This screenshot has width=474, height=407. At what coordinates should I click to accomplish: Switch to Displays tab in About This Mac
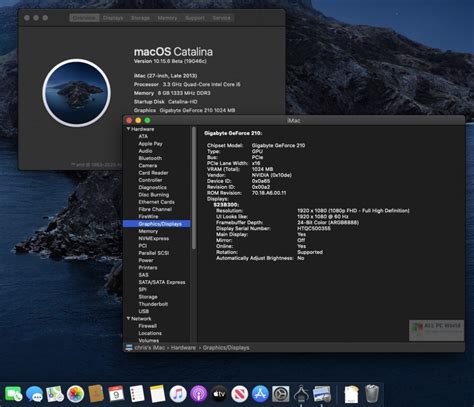click(x=113, y=18)
